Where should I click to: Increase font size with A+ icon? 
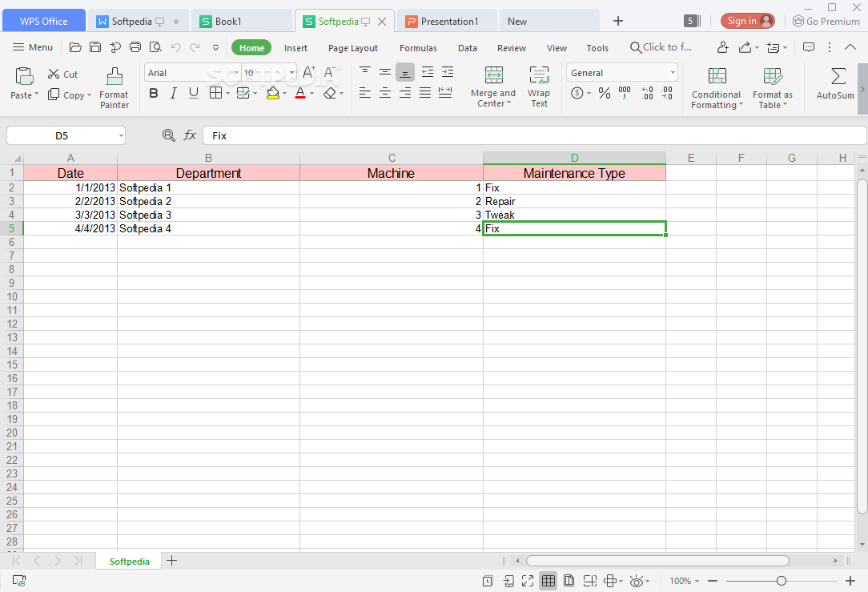pos(309,73)
